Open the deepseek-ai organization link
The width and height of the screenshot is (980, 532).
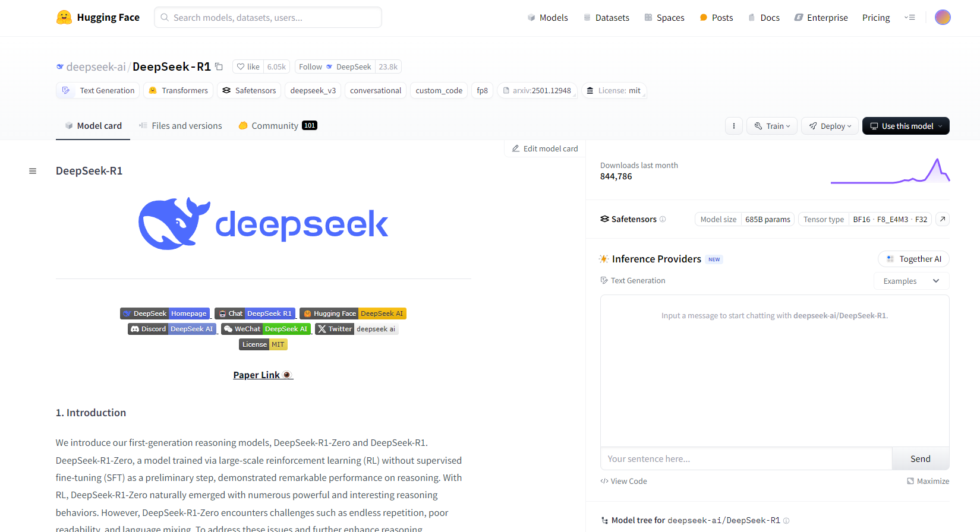[x=96, y=66]
